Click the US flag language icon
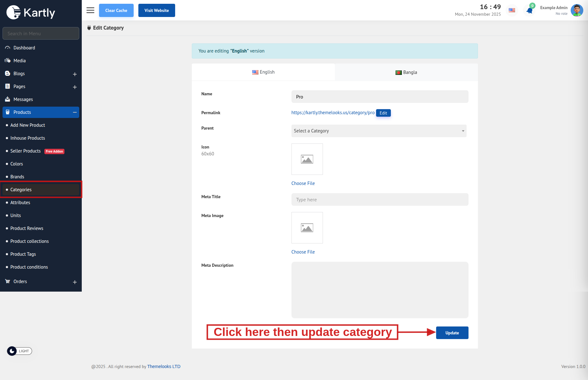The image size is (588, 380). tap(512, 10)
